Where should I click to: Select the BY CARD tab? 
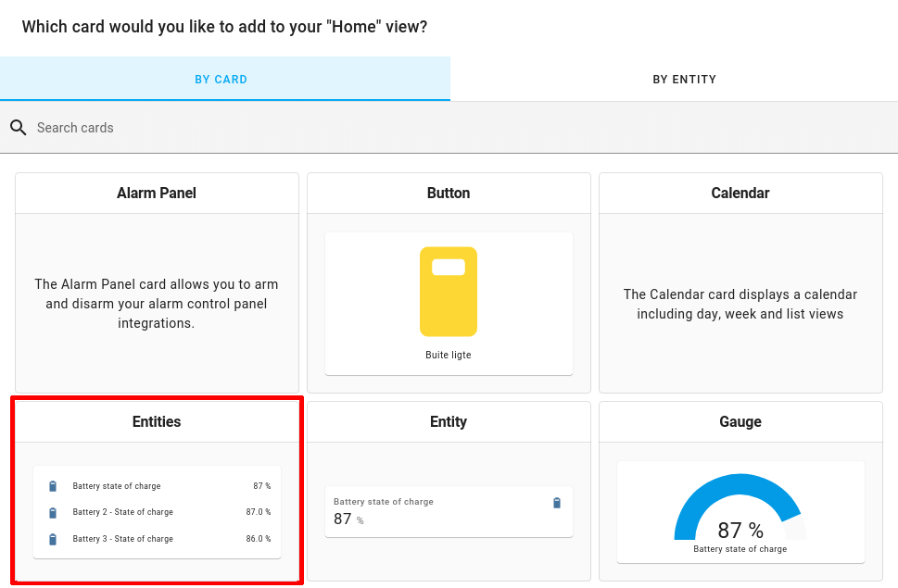(x=221, y=79)
